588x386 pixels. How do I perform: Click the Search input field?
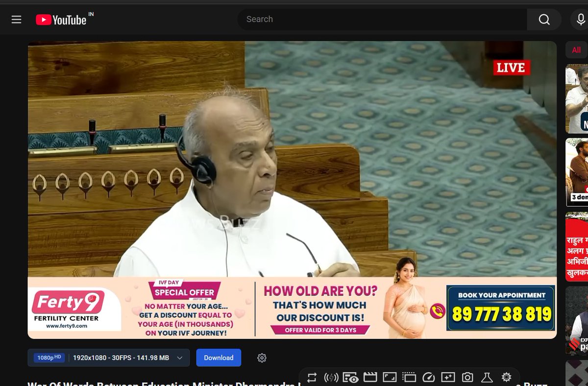382,19
